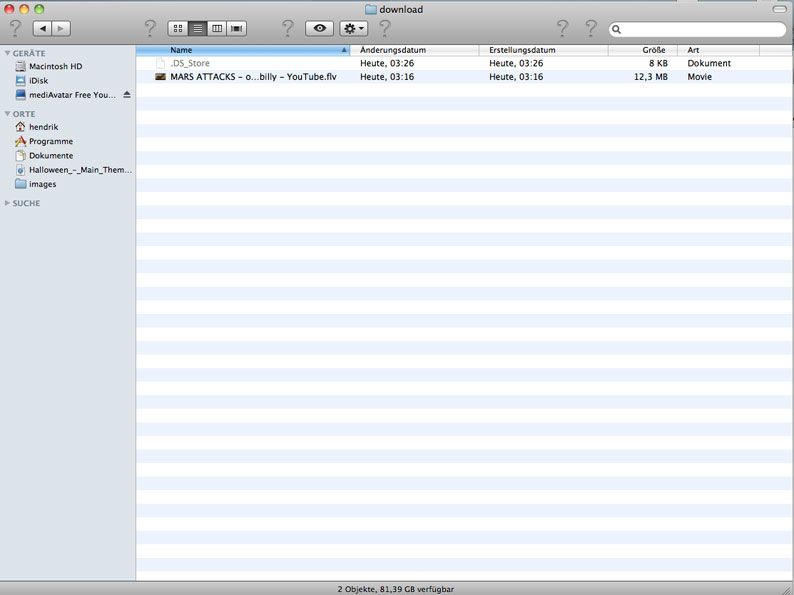Open the gear action menu
The height and width of the screenshot is (595, 794).
pos(354,29)
